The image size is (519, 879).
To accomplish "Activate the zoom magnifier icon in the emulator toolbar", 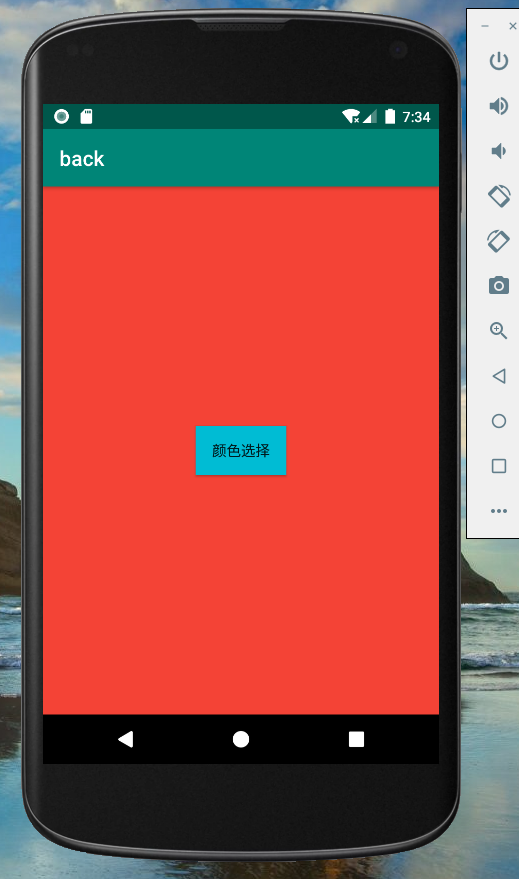I will (498, 331).
